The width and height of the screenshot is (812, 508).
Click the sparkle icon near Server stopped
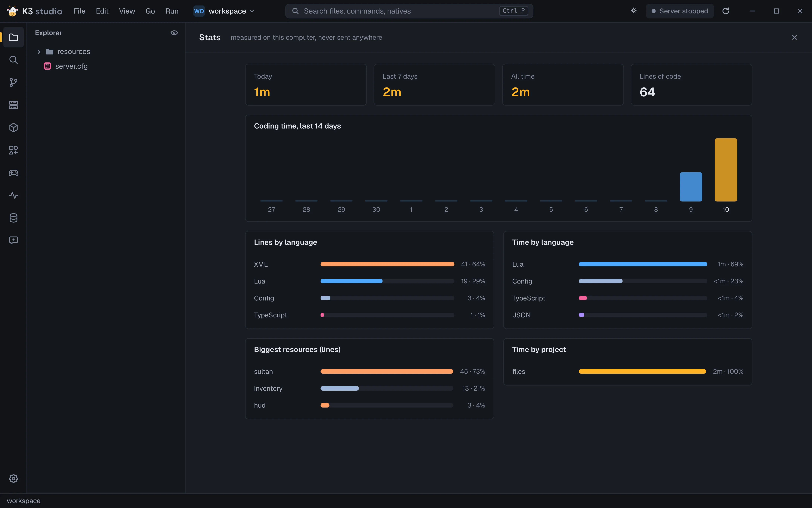[x=633, y=11]
